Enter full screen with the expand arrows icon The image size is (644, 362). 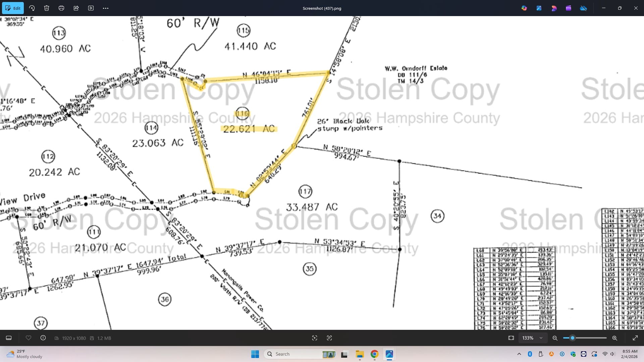click(635, 338)
